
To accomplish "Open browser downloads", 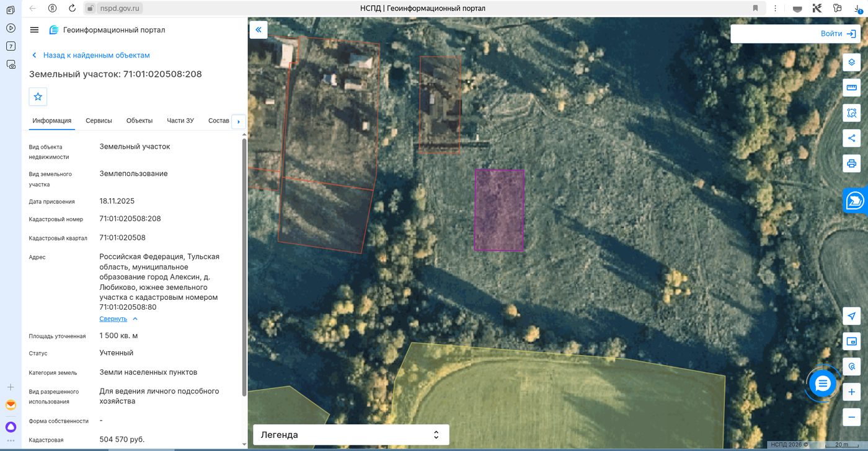I will click(x=858, y=8).
